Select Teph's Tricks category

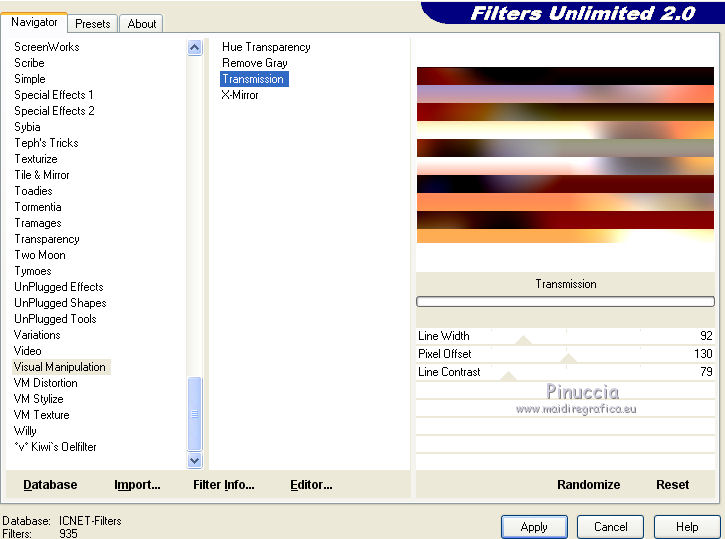click(x=46, y=143)
